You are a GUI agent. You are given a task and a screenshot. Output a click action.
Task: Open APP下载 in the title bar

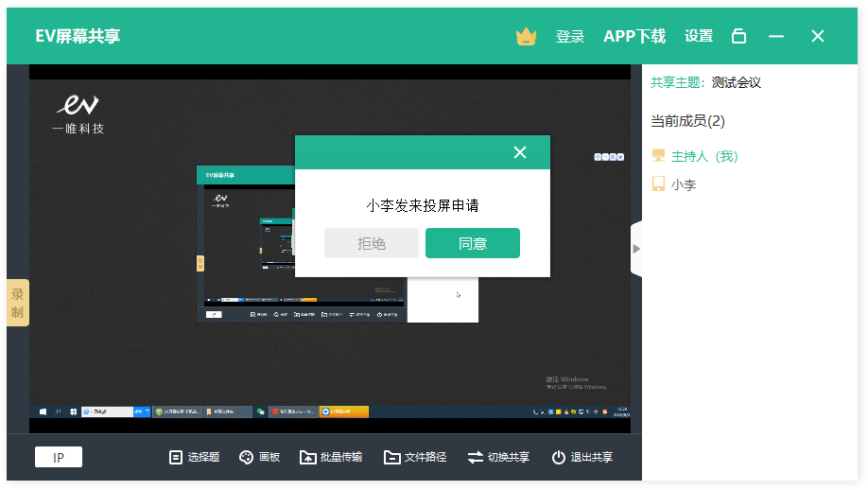[634, 37]
